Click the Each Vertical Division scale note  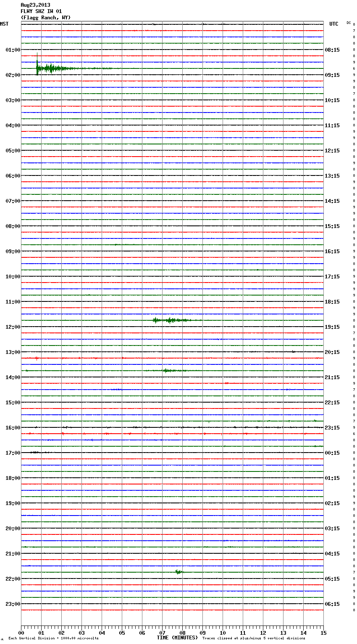(x=53, y=639)
